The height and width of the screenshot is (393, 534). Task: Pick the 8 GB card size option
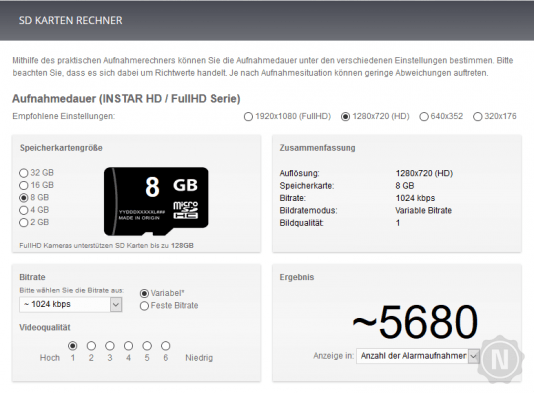click(x=23, y=198)
